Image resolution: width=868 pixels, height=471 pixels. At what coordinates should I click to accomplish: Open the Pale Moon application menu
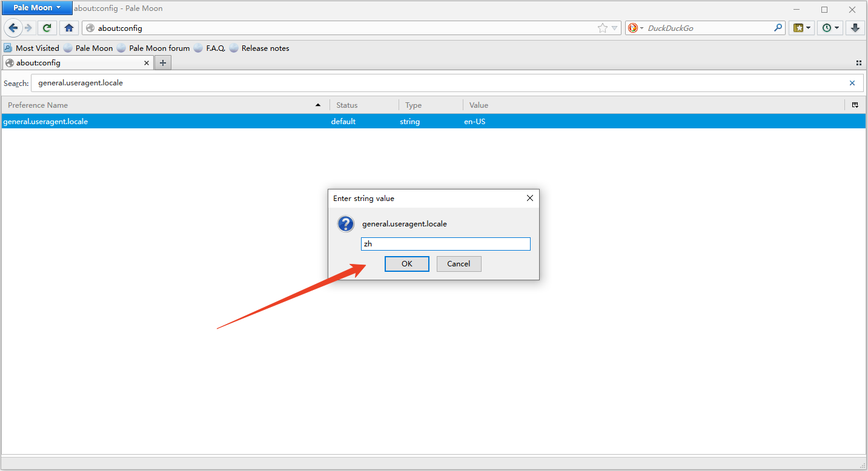[x=36, y=8]
